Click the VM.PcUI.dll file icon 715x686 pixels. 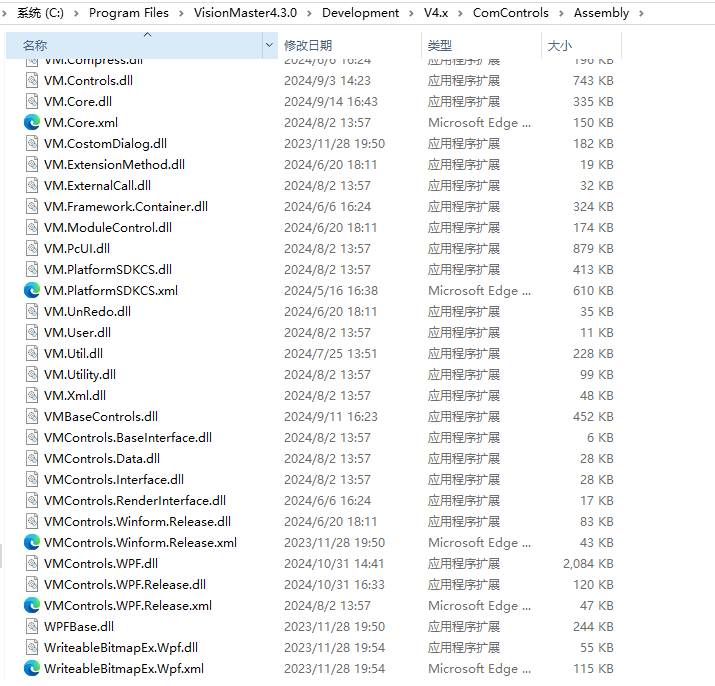tap(32, 249)
